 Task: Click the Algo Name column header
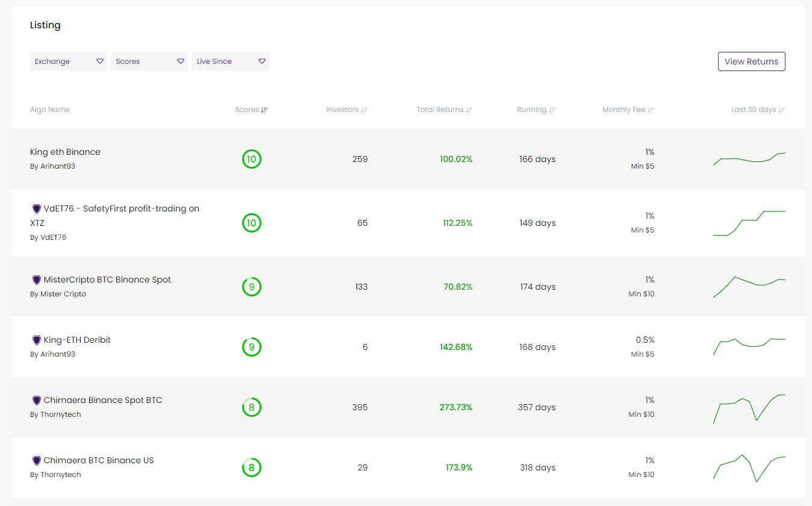(50, 110)
